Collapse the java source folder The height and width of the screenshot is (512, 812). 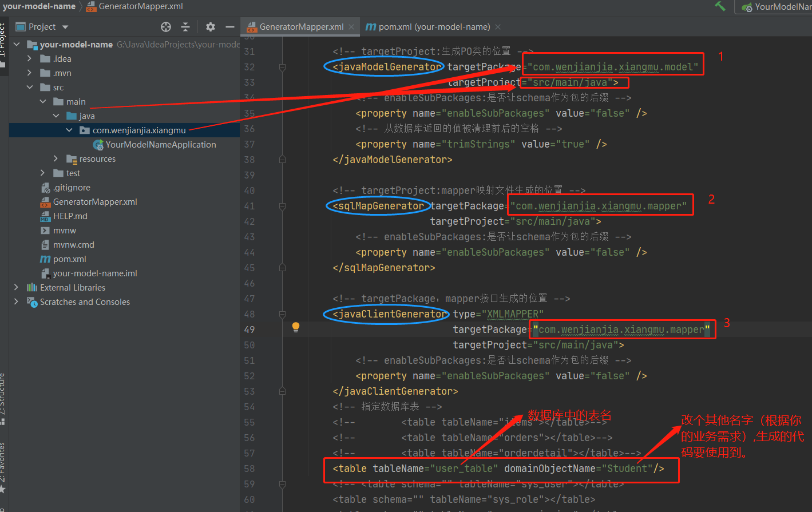point(56,116)
